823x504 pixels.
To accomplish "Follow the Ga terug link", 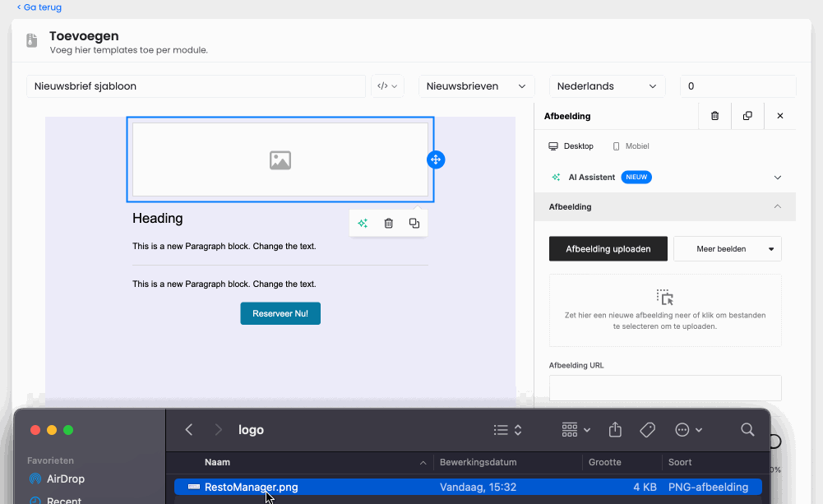I will pos(39,7).
